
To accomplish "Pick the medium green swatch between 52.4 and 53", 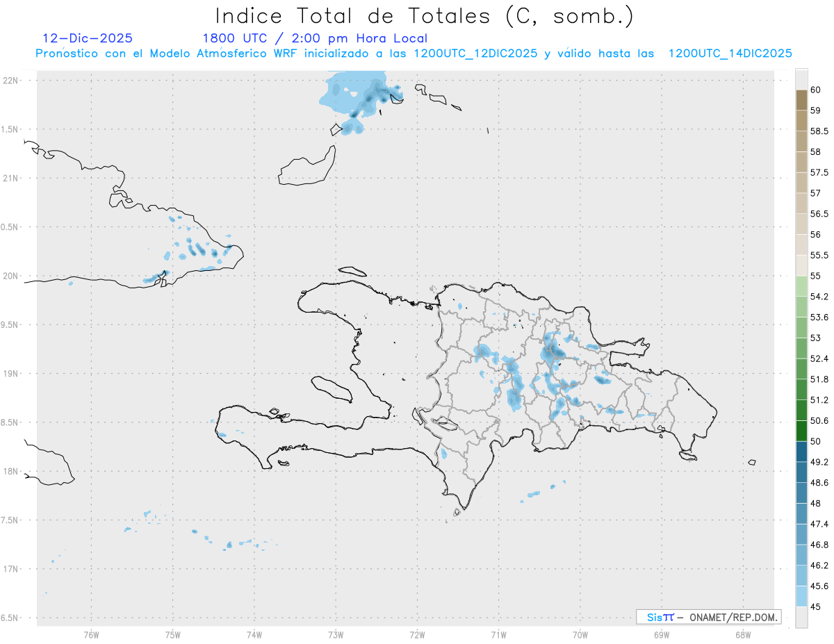I will 801,348.
